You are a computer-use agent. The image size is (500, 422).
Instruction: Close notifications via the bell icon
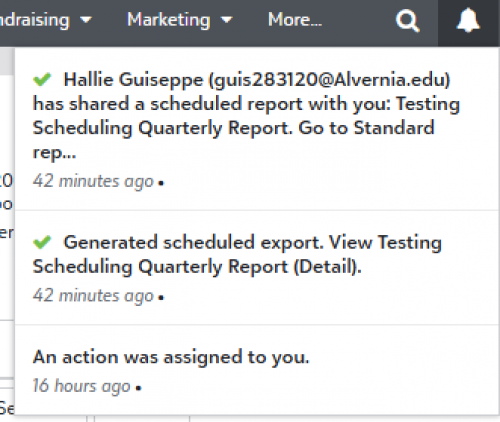(x=468, y=21)
